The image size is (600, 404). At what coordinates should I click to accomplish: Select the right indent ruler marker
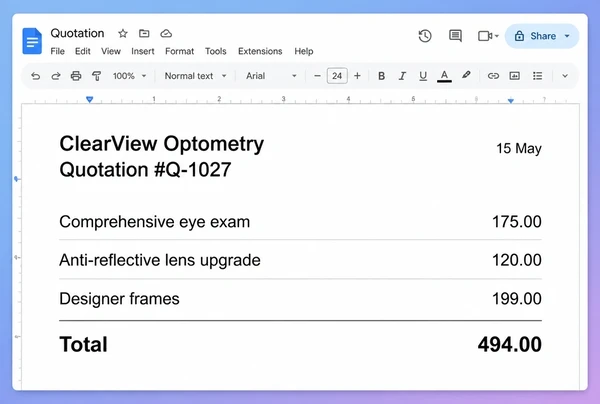tap(511, 100)
